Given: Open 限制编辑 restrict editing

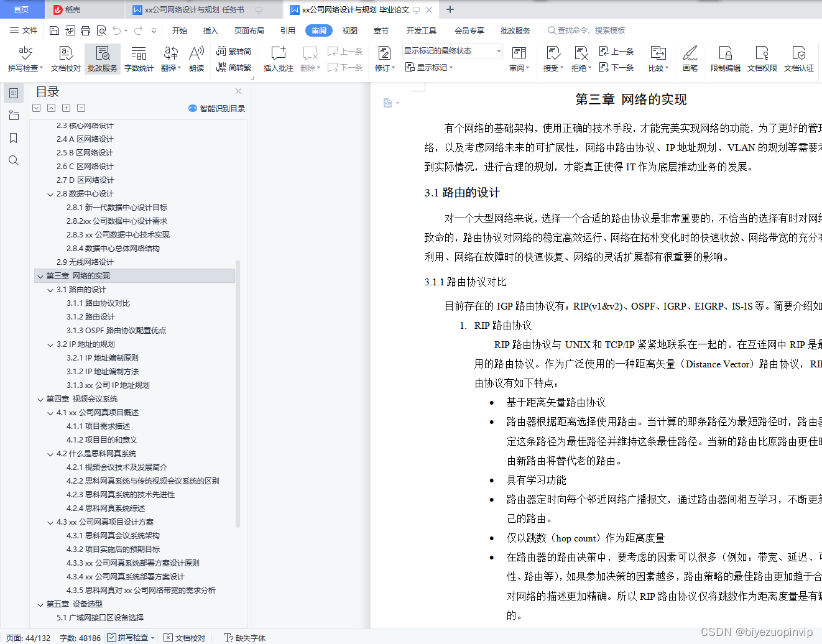Looking at the screenshot, I should 724,59.
